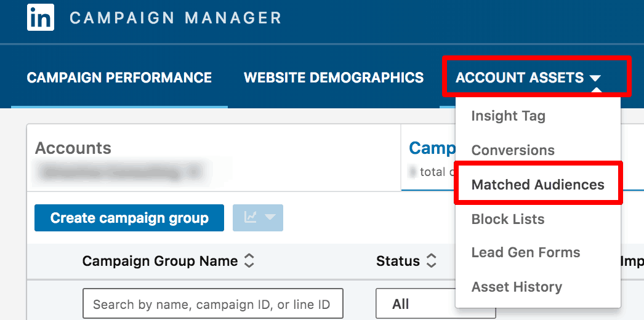The height and width of the screenshot is (320, 644).
Task: Click the Status column header label
Action: pyautogui.click(x=398, y=261)
